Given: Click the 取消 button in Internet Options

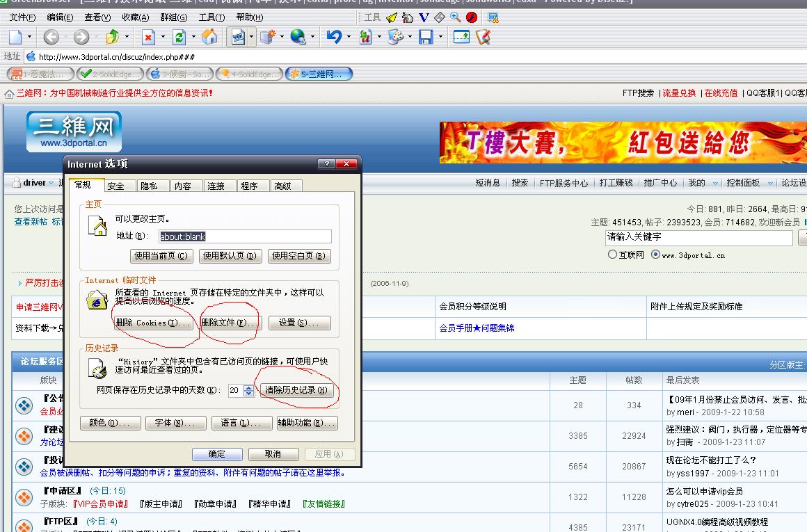Looking at the screenshot, I should [273, 454].
